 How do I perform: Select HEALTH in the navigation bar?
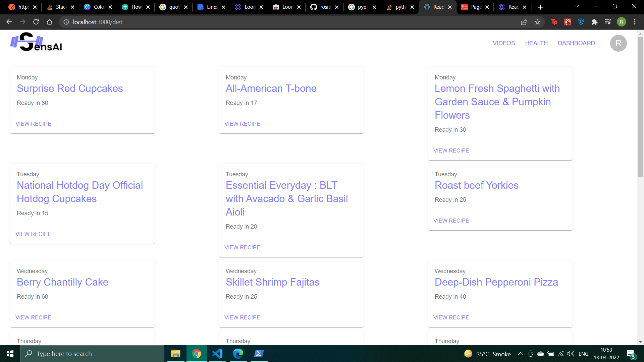(536, 43)
